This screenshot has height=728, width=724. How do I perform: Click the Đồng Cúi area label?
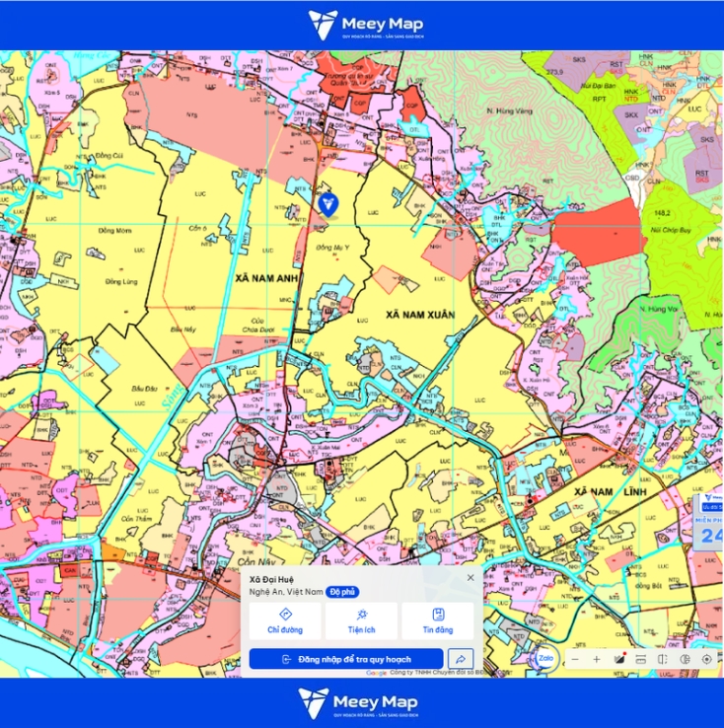(x=109, y=156)
